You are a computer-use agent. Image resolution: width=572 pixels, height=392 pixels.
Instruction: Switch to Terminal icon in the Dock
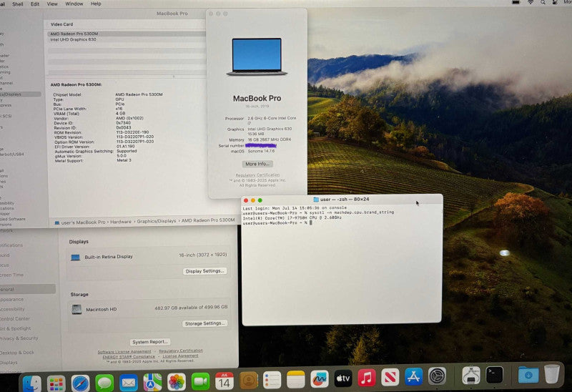[x=495, y=375]
